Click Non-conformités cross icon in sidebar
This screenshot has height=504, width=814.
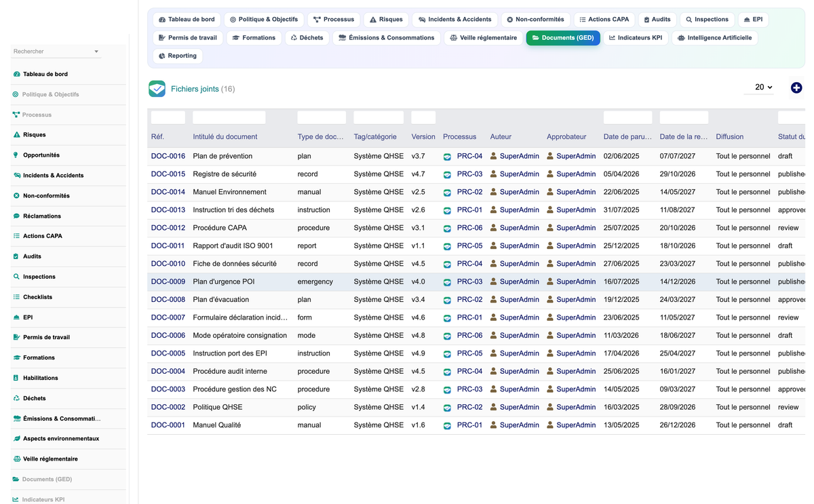click(16, 196)
